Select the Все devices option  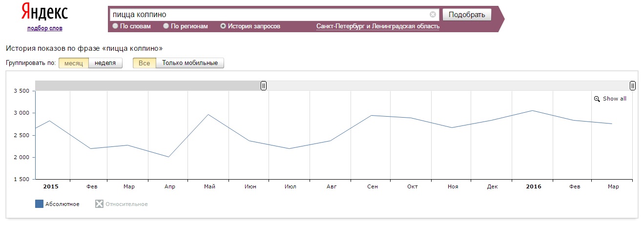coord(145,63)
